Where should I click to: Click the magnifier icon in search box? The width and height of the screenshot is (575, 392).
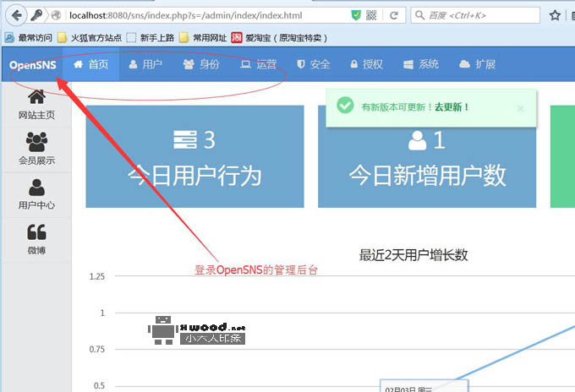(419, 15)
